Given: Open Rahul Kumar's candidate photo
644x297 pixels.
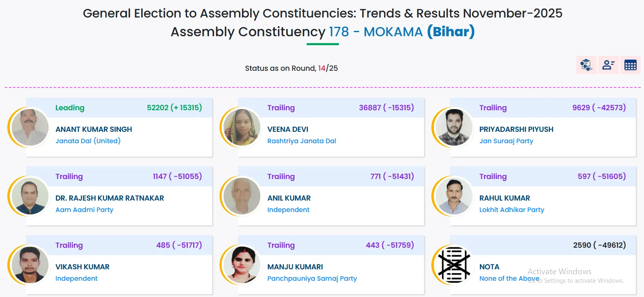Looking at the screenshot, I should coord(454,196).
